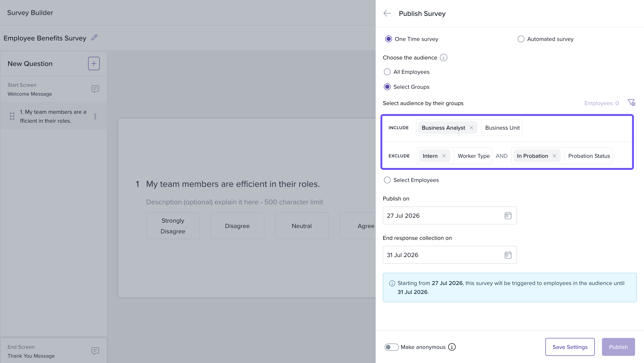Grab the drag handle for question 1
644x363 pixels.
tap(12, 116)
